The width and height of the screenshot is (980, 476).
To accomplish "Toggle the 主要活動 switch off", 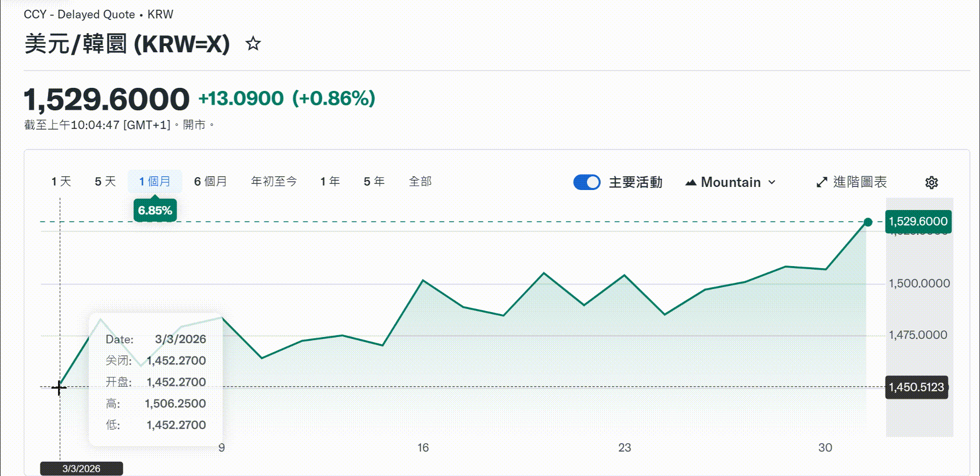I will [x=587, y=182].
